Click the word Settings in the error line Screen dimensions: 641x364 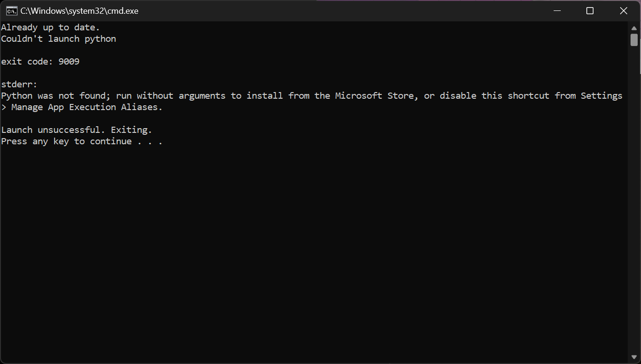tap(601, 95)
